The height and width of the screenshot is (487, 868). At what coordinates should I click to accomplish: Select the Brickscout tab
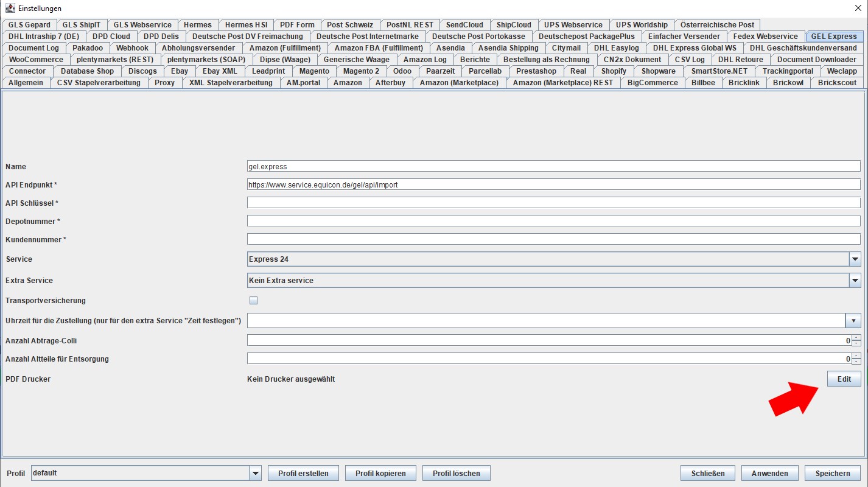[x=838, y=83]
